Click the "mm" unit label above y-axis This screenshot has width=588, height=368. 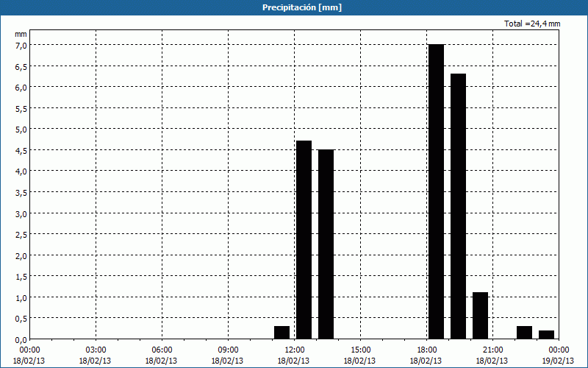click(x=21, y=34)
